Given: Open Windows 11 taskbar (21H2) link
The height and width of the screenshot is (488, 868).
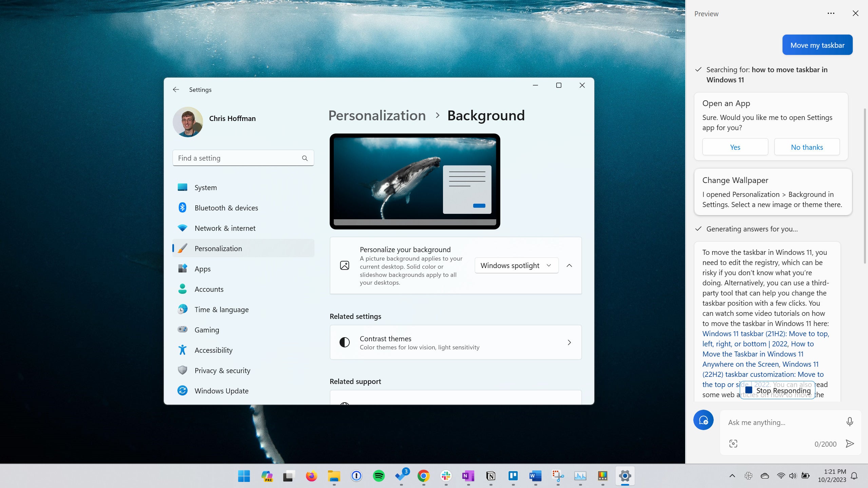Looking at the screenshot, I should tap(766, 339).
